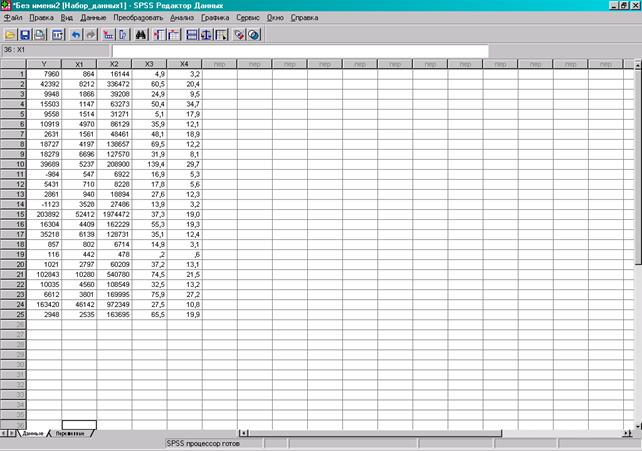Select cell with value 163695
The width and height of the screenshot is (642, 451).
114,315
